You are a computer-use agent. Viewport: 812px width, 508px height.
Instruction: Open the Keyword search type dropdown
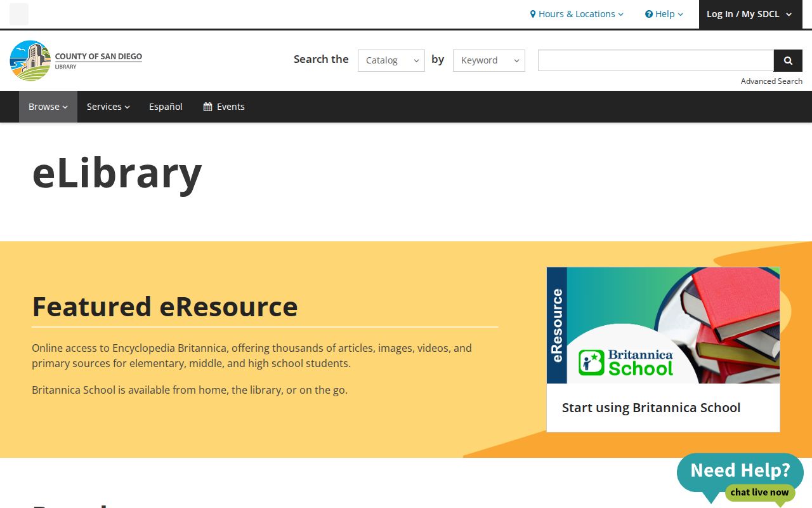(x=489, y=60)
